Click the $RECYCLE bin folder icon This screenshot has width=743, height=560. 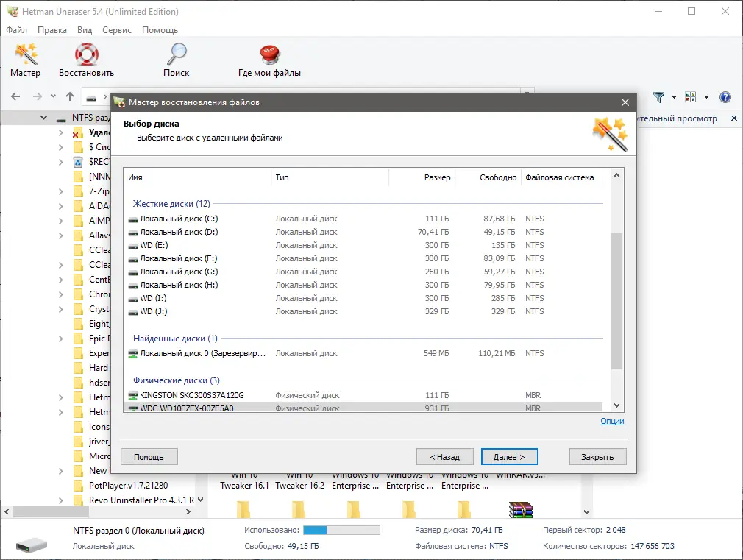(78, 162)
